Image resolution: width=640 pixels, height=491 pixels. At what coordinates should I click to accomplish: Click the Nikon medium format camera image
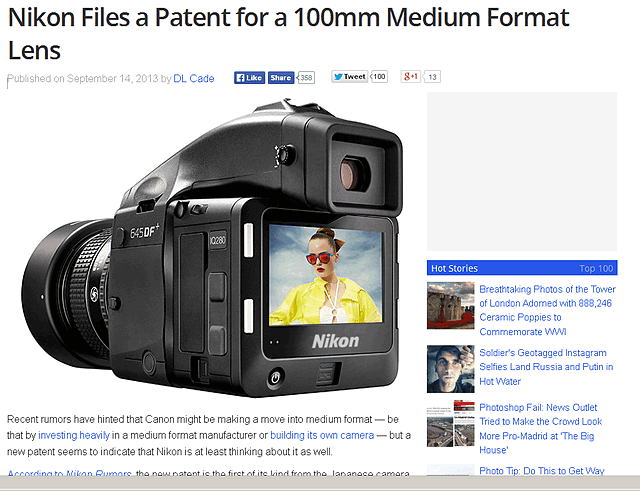[212, 248]
